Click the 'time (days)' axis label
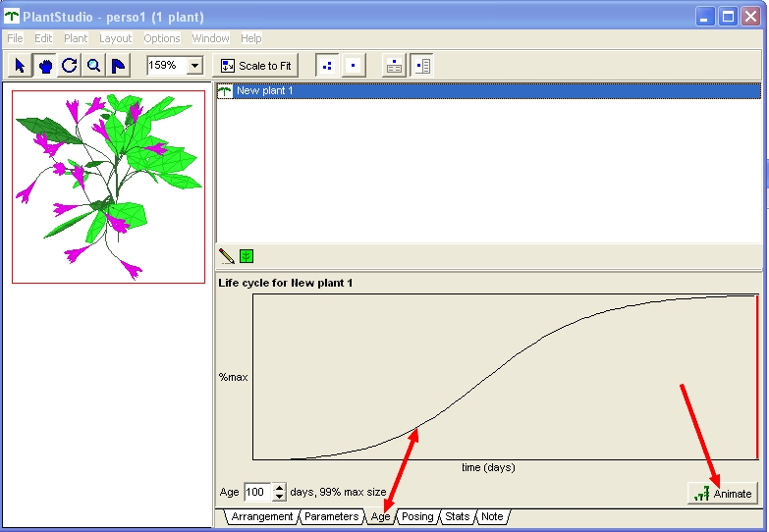This screenshot has width=769, height=532. pyautogui.click(x=488, y=467)
